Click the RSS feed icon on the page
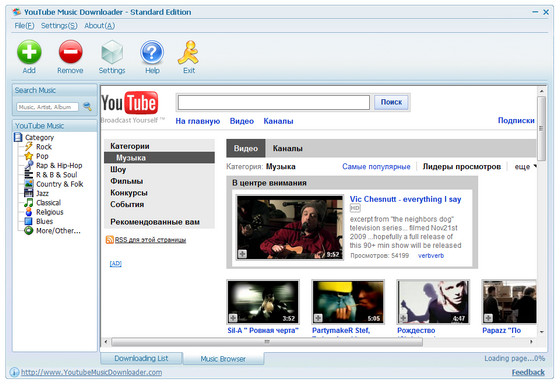The width and height of the screenshot is (560, 385). 110,240
